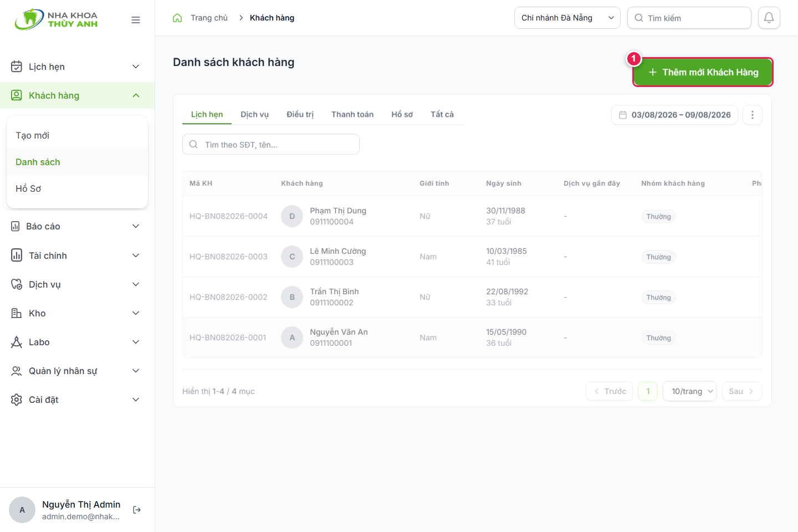Go to Trang chủ breadcrumb link

pos(209,18)
